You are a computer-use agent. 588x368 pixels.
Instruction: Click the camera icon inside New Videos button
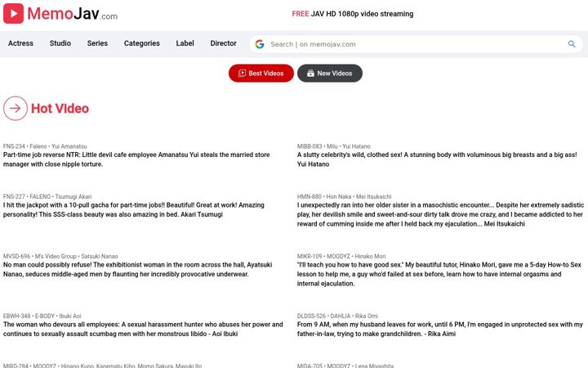click(x=310, y=74)
